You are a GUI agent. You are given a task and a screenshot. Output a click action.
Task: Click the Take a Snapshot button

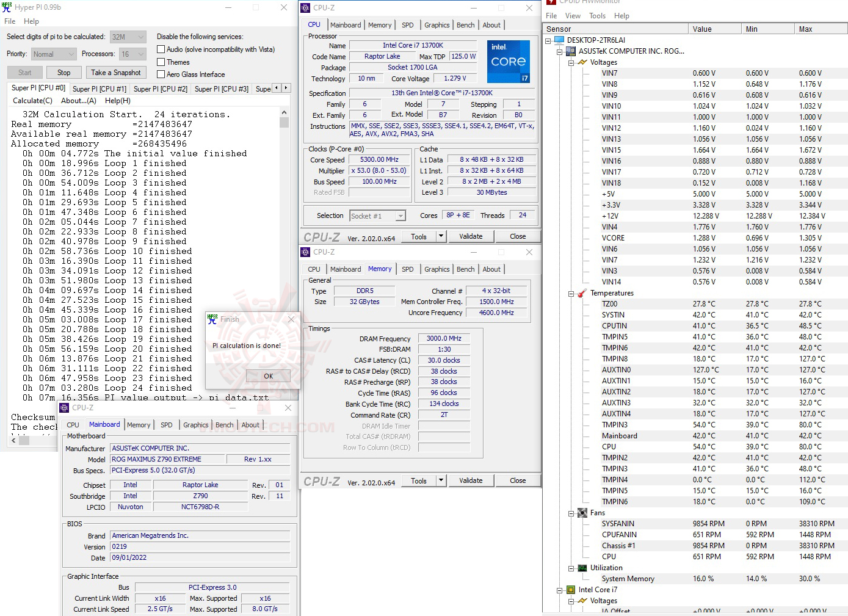coord(116,73)
